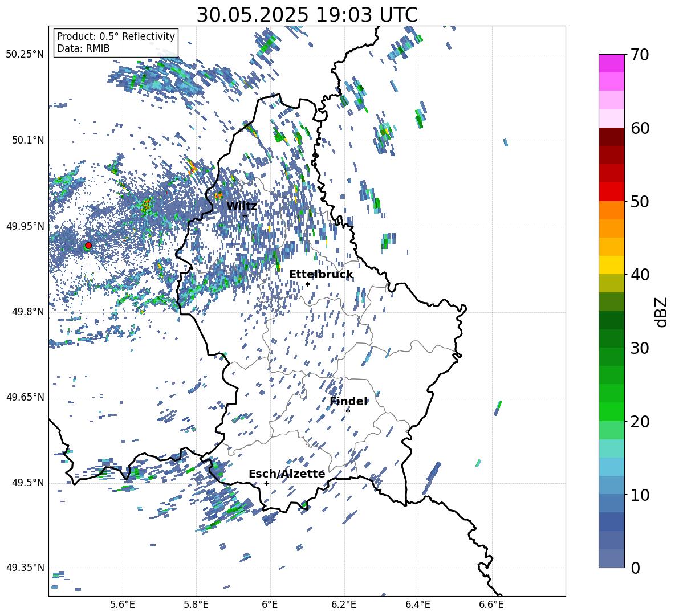Click the Ettelbruck city label
This screenshot has height=616, width=675.
[321, 275]
